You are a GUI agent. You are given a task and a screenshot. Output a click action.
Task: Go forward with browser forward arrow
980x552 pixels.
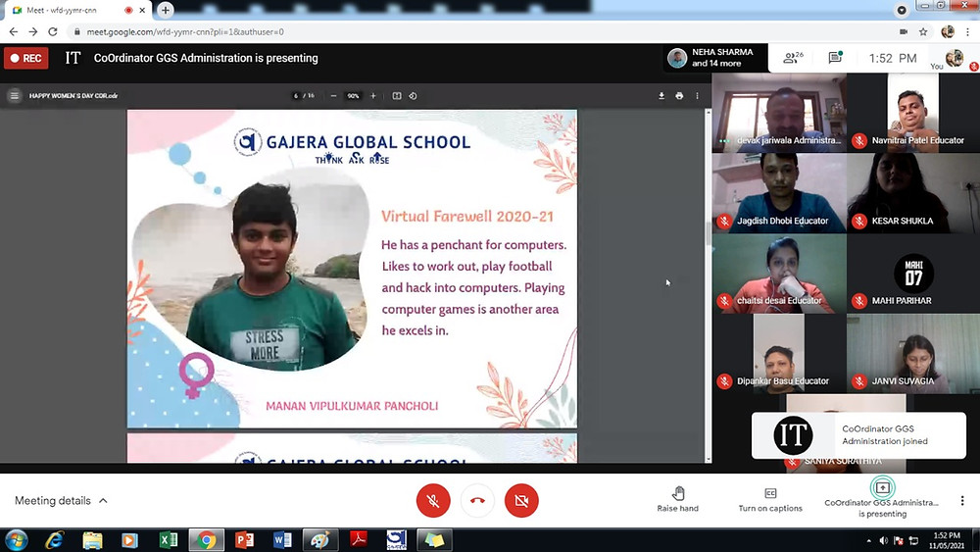33,31
